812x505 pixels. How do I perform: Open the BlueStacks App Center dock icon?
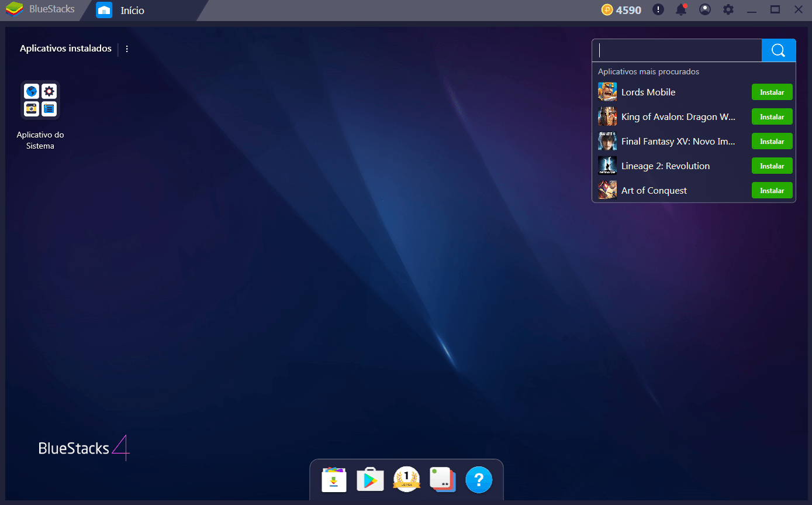pyautogui.click(x=334, y=480)
